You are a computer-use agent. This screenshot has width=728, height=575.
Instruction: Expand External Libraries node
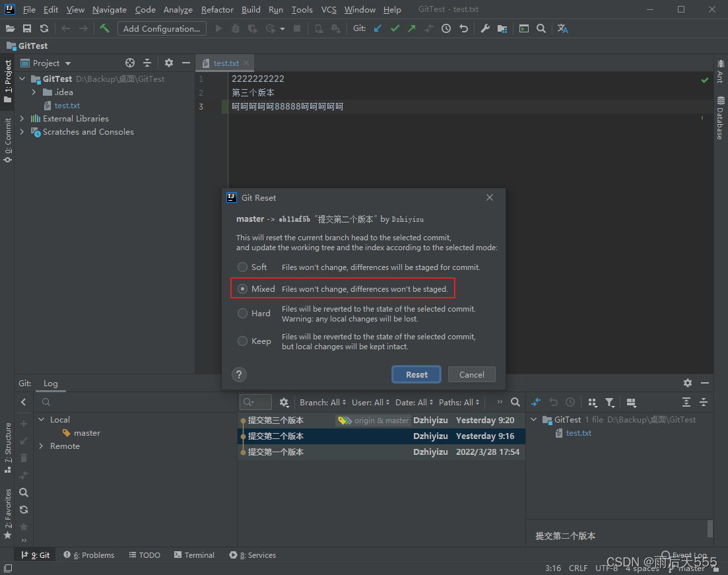pyautogui.click(x=22, y=119)
